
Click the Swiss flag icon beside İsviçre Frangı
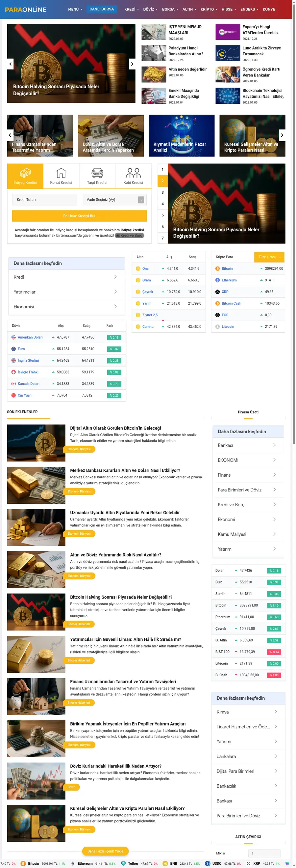(13, 372)
